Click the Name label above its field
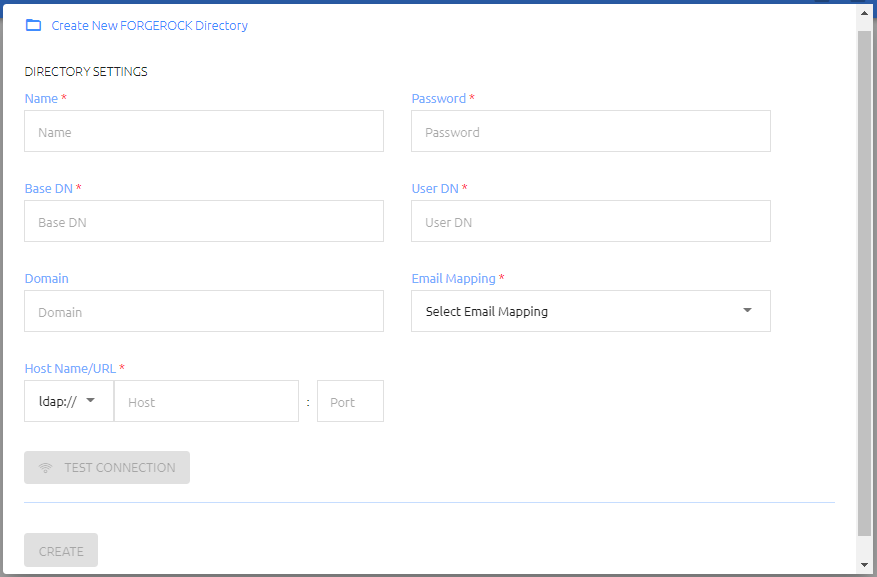The height and width of the screenshot is (577, 877). [x=41, y=98]
